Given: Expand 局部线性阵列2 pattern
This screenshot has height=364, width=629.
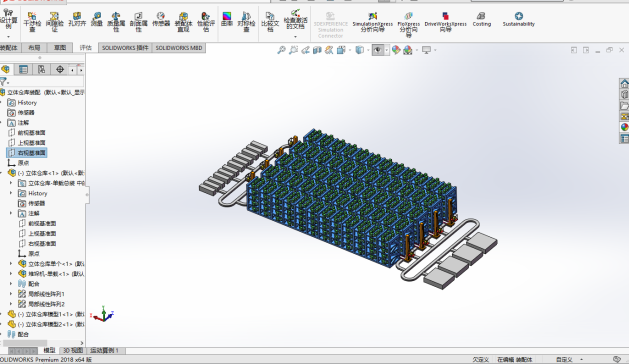Looking at the screenshot, I should pos(11,304).
